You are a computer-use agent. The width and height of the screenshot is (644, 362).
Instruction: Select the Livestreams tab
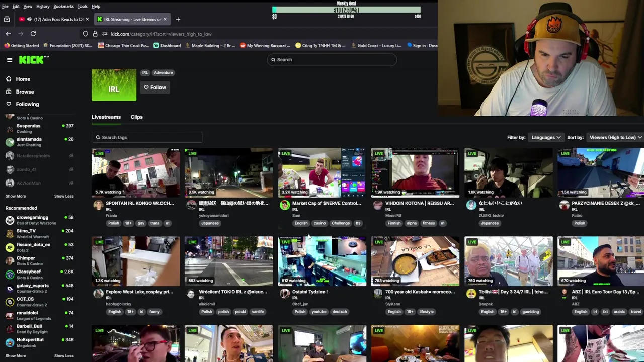pyautogui.click(x=106, y=117)
